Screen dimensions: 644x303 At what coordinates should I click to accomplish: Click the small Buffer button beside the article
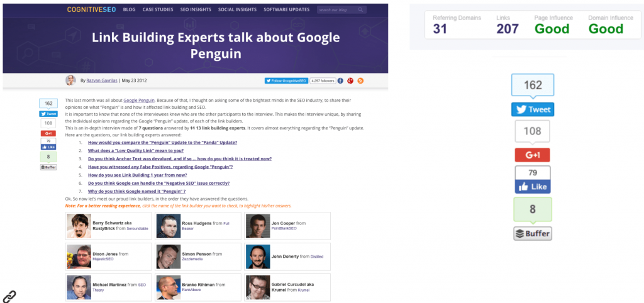pyautogui.click(x=48, y=167)
